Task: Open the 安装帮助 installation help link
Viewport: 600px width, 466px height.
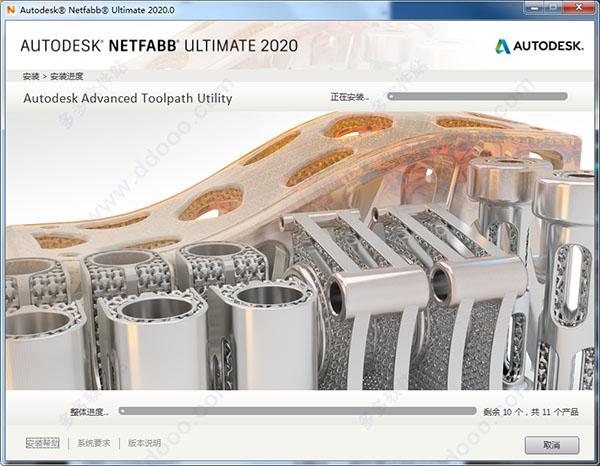Action: coord(43,443)
